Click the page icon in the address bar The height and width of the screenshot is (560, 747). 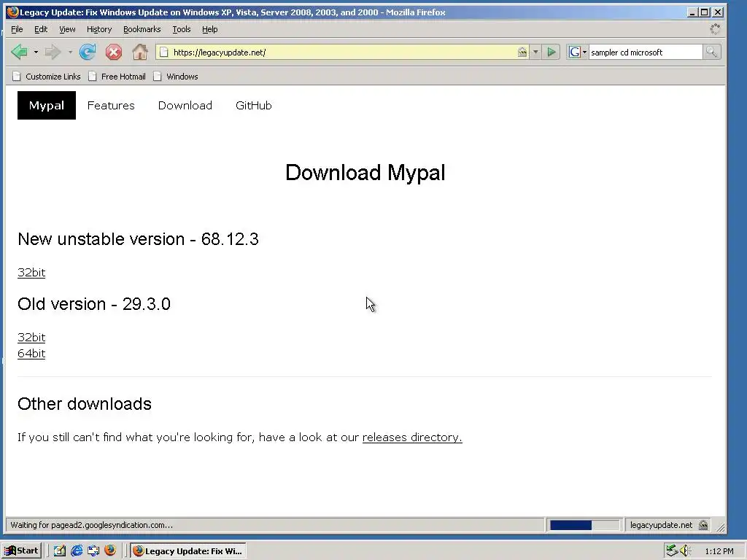click(163, 52)
